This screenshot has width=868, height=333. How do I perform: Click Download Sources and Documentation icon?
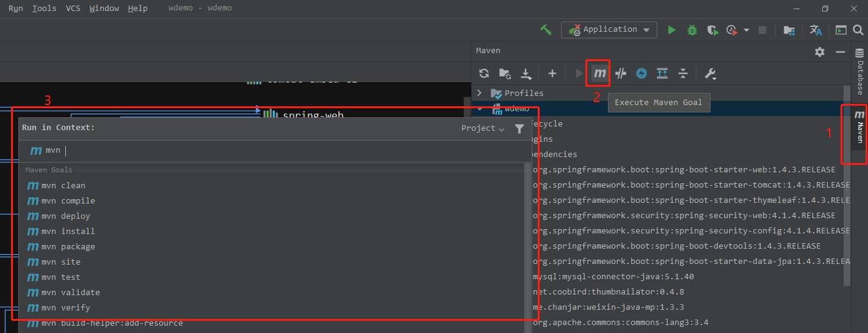526,74
